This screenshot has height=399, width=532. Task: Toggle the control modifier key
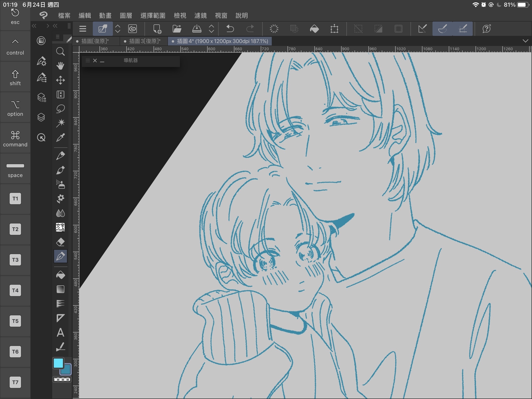click(15, 46)
